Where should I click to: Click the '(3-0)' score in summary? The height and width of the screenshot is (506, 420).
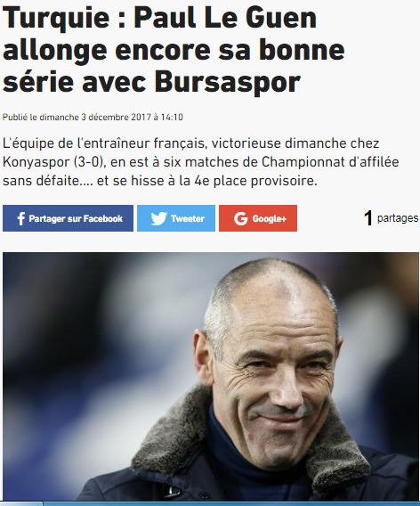pos(90,162)
